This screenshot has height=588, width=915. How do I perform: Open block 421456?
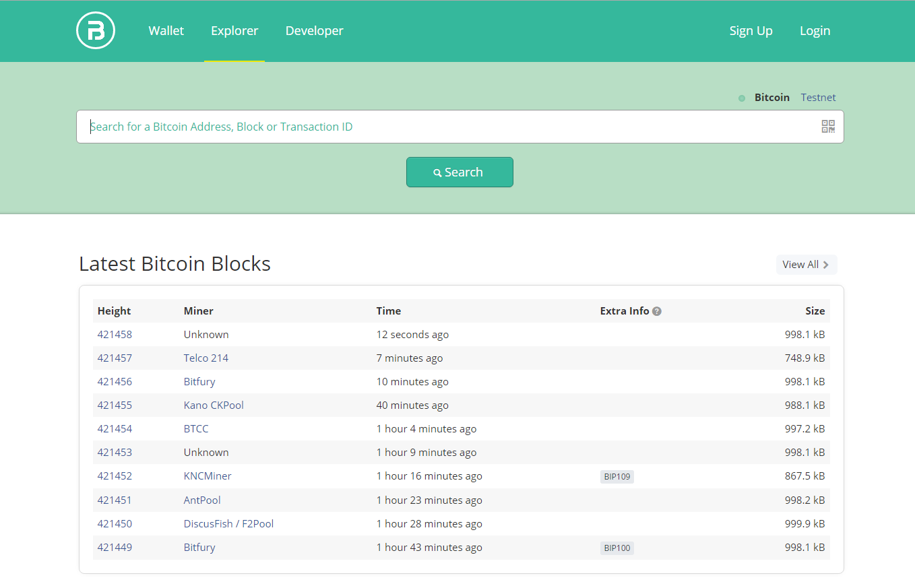click(115, 382)
